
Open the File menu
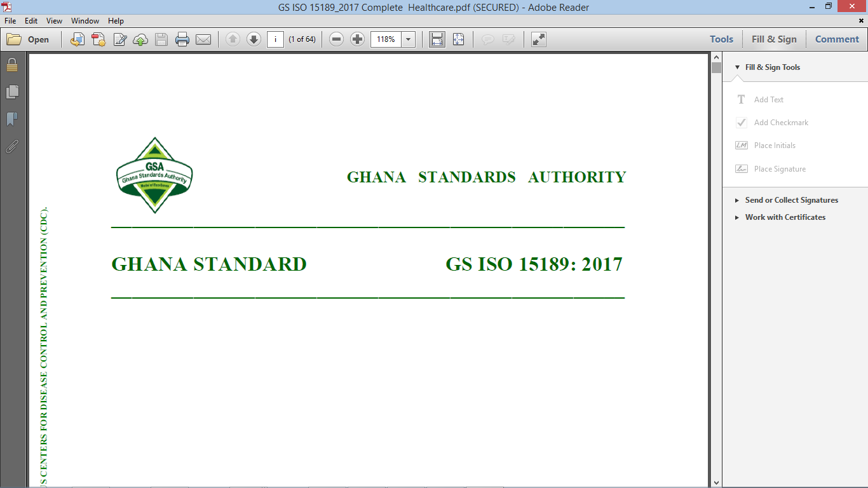tap(10, 21)
